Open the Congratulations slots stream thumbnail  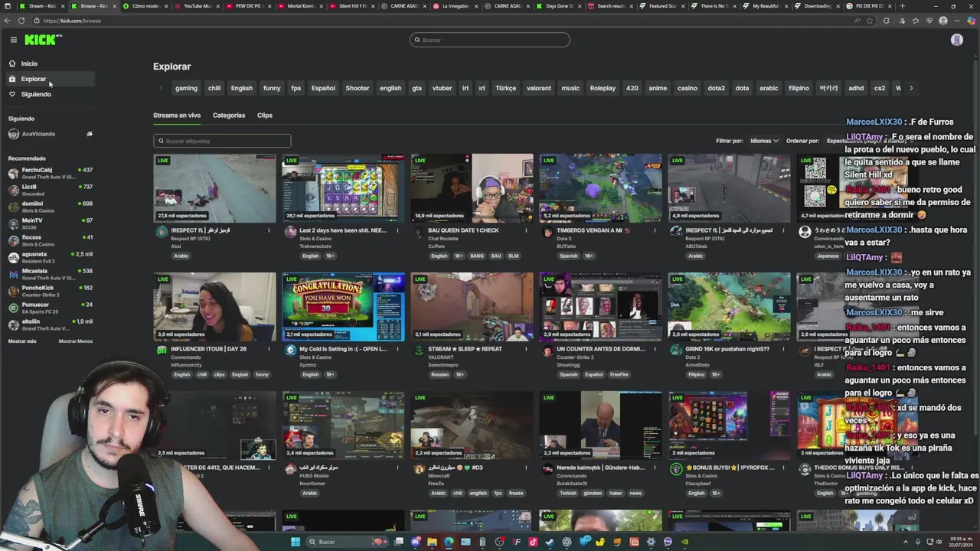coord(343,307)
